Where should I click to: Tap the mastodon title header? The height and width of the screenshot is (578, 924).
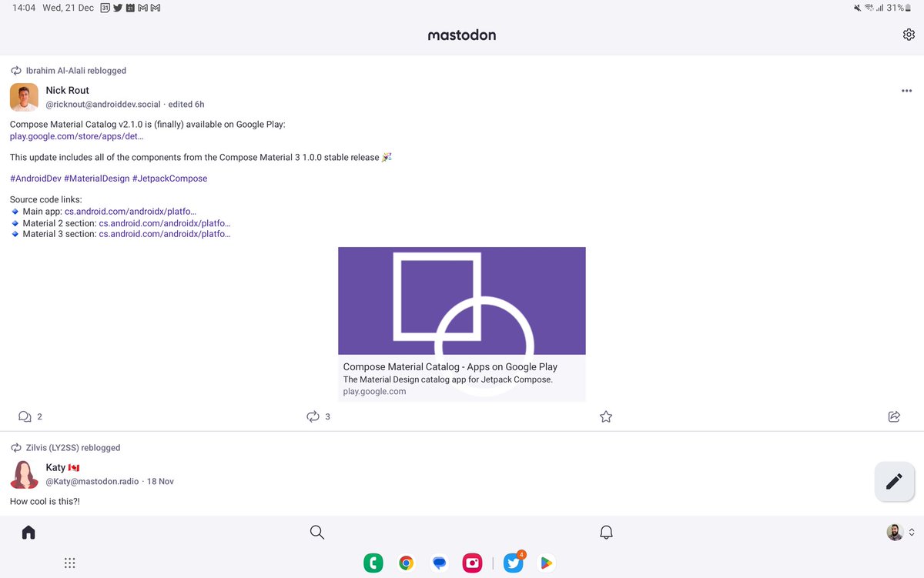tap(462, 35)
